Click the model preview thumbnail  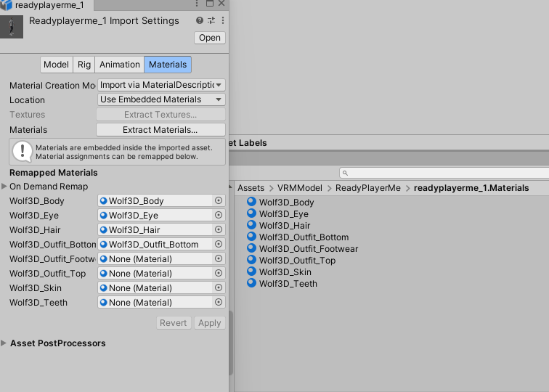click(x=12, y=27)
